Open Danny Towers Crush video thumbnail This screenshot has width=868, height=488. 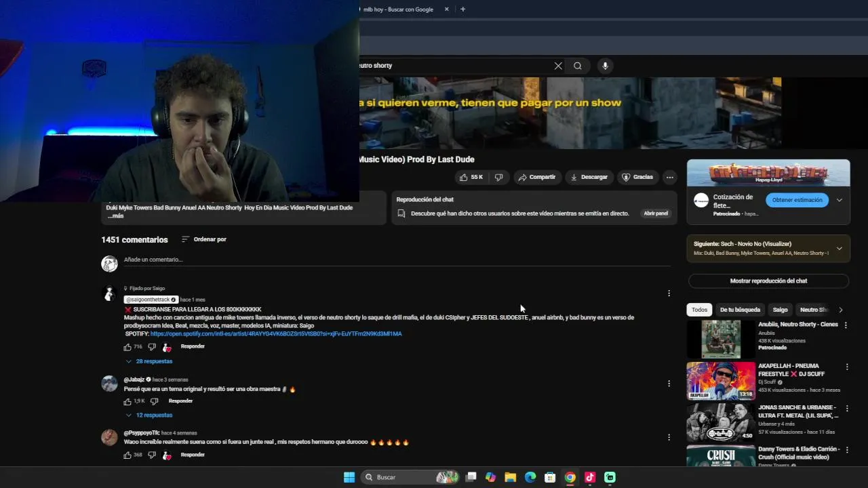tap(721, 455)
